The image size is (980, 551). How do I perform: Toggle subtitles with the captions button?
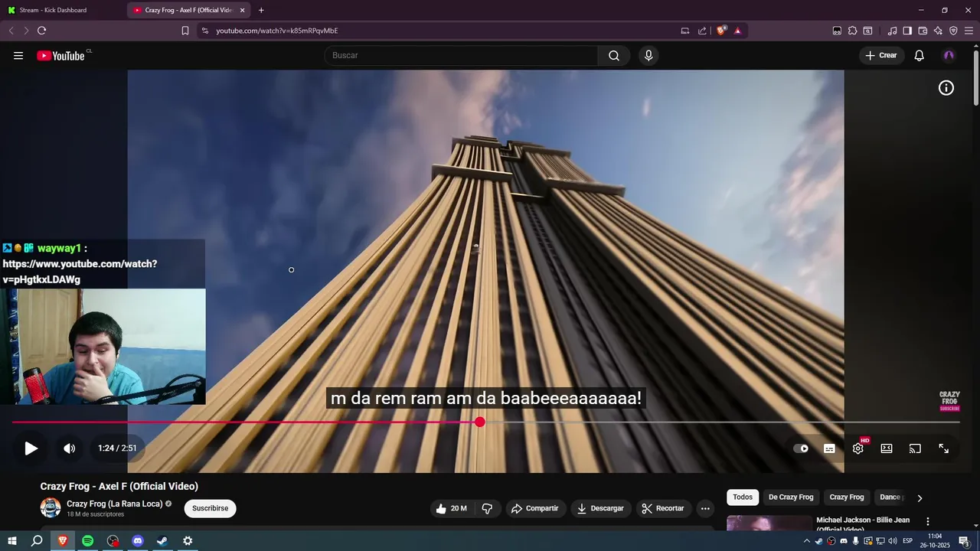[x=829, y=448]
